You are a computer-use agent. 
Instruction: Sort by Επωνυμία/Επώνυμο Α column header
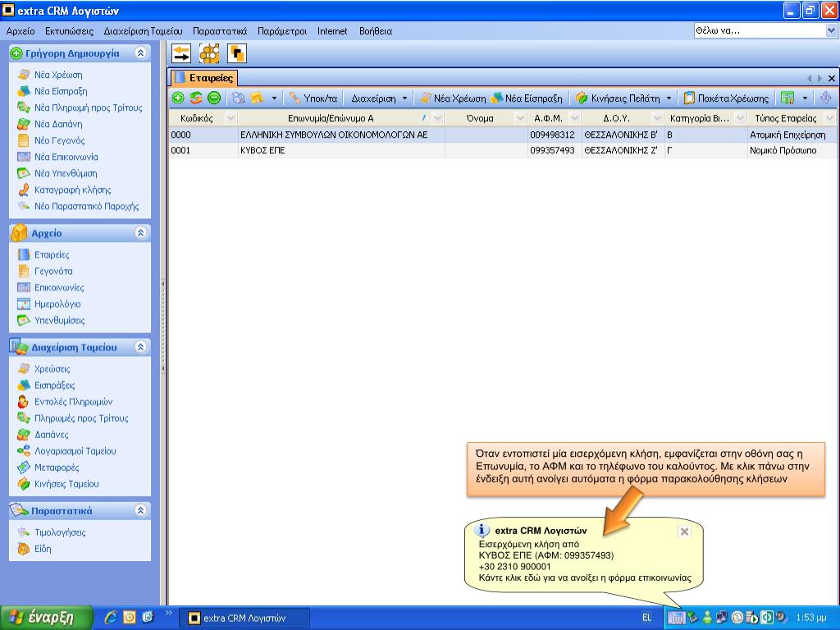(331, 118)
